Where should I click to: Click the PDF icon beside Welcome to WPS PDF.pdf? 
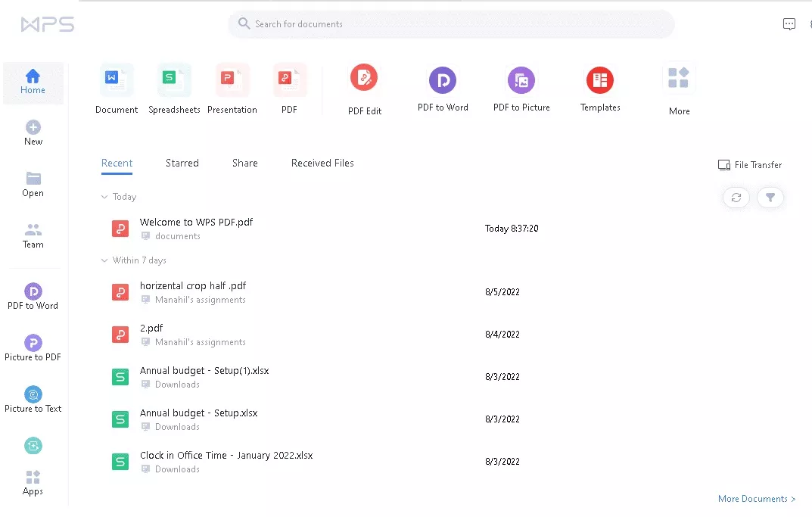[120, 229]
